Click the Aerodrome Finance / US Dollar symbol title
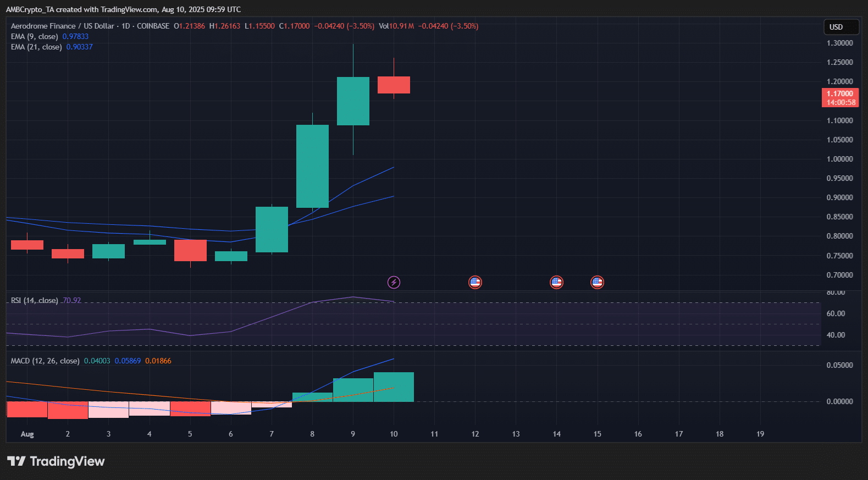The height and width of the screenshot is (480, 868). point(62,26)
